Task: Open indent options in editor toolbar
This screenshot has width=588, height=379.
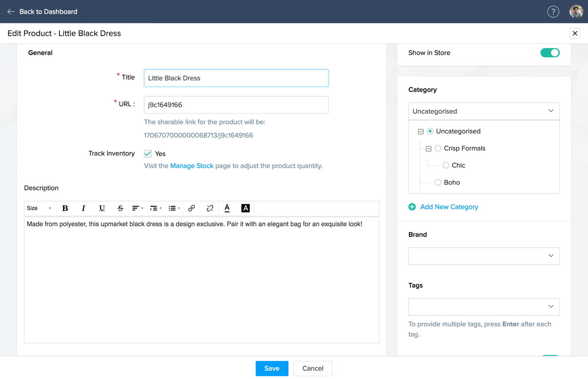Action: (x=156, y=208)
